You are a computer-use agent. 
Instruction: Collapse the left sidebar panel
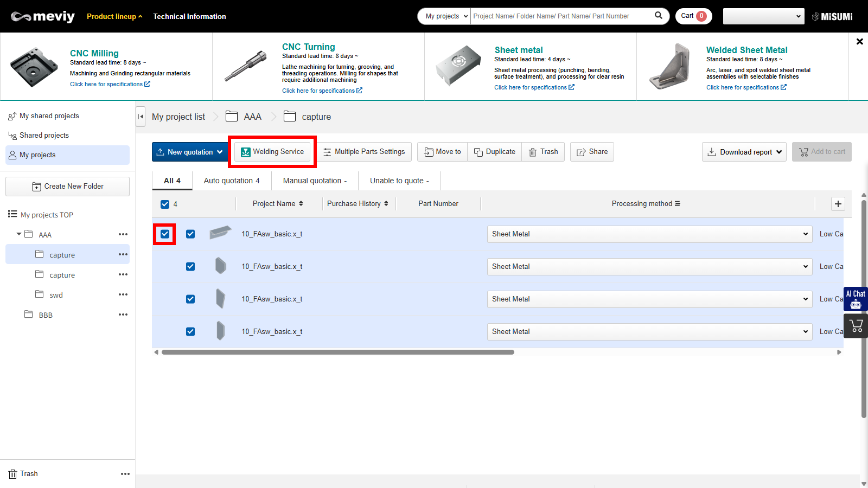pos(141,117)
